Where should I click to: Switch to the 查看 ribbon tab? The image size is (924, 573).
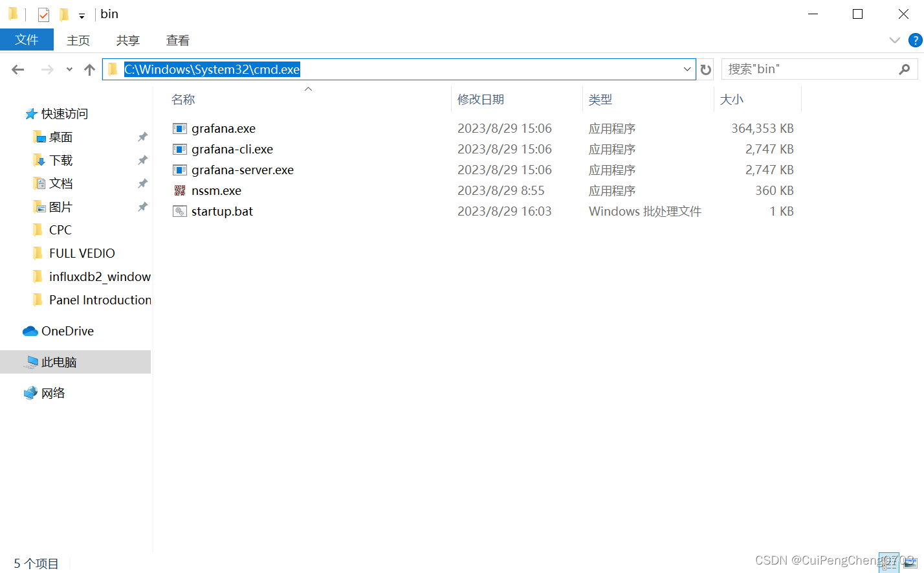(x=178, y=40)
